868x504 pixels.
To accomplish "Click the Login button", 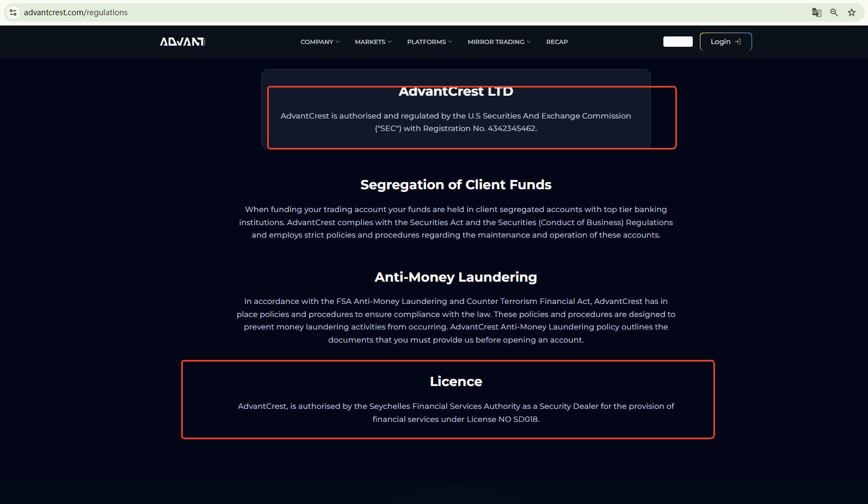I will [x=725, y=42].
